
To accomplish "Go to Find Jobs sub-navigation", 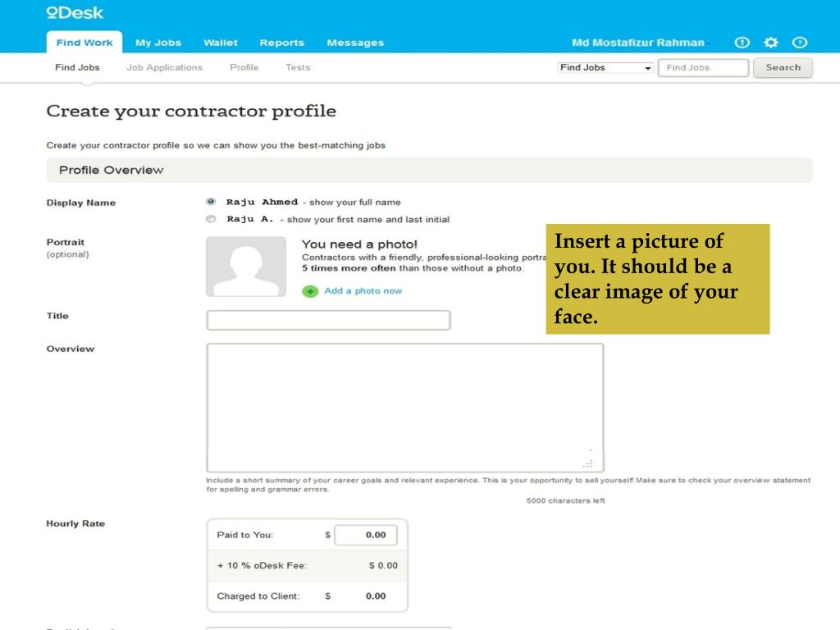I will (x=77, y=67).
